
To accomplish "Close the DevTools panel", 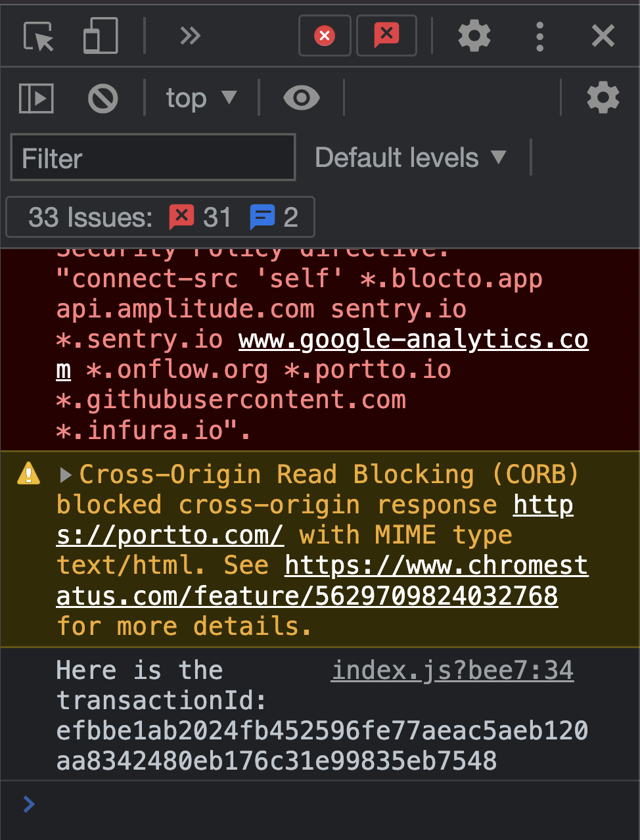I will (x=603, y=35).
